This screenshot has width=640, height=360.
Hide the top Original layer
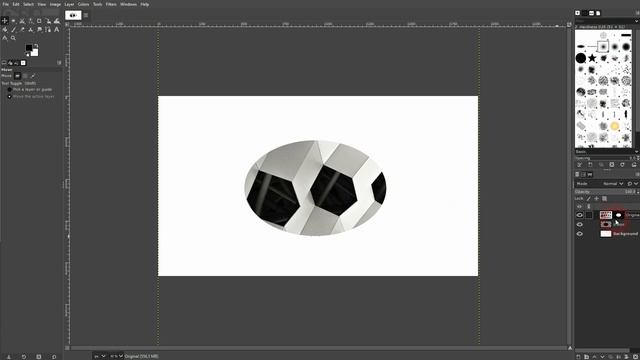tap(580, 215)
